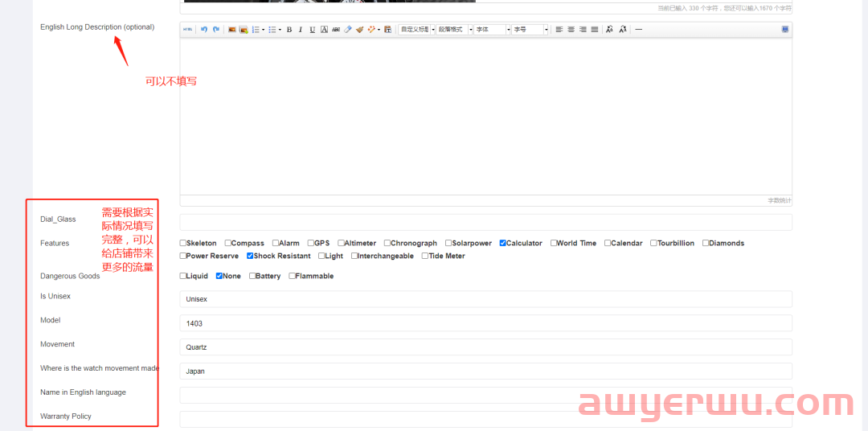
Task: Click the Warranty Policy input field
Action: click(485, 419)
